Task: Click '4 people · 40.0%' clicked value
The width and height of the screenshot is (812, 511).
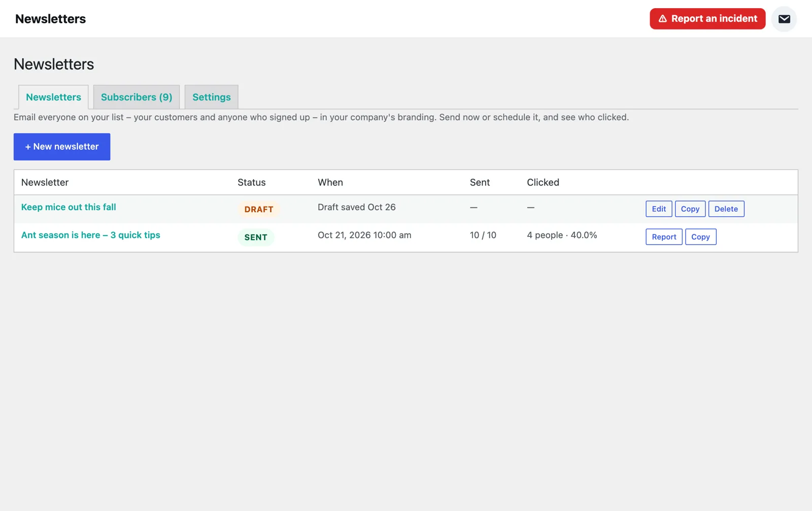Action: (562, 235)
